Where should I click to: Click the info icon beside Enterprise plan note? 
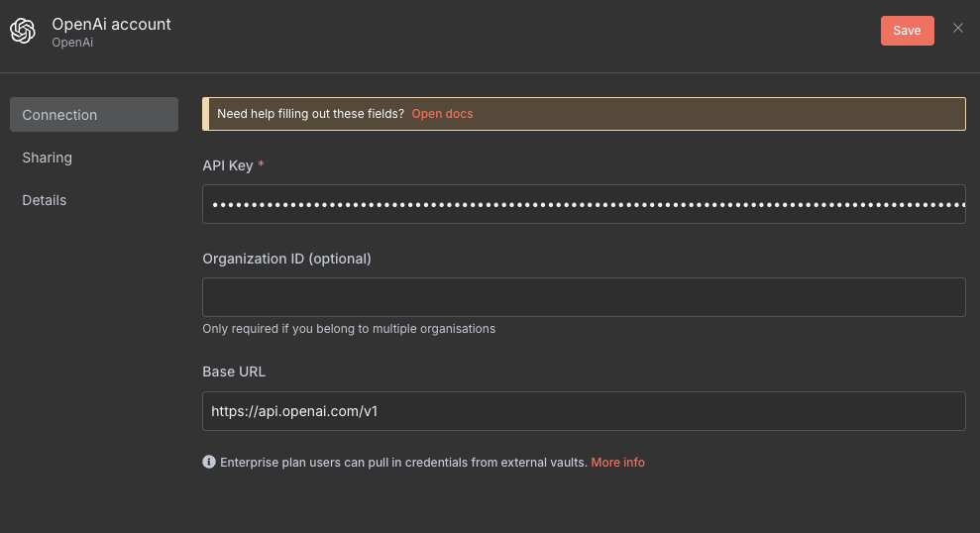tap(209, 462)
